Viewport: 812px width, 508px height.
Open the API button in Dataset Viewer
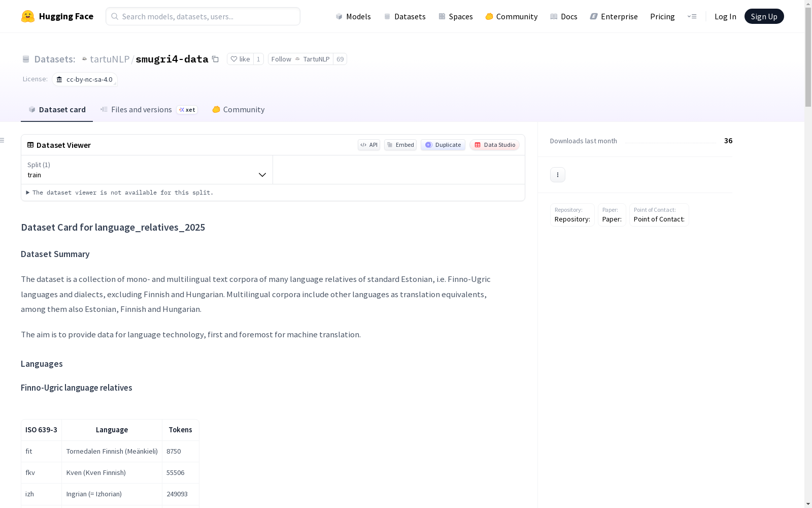click(369, 145)
